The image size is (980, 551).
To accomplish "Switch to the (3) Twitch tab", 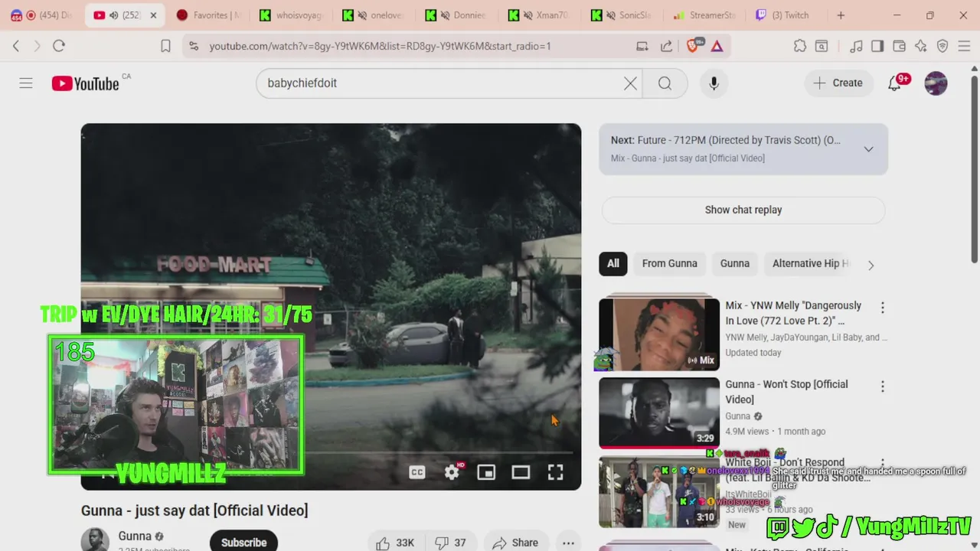I will [786, 15].
